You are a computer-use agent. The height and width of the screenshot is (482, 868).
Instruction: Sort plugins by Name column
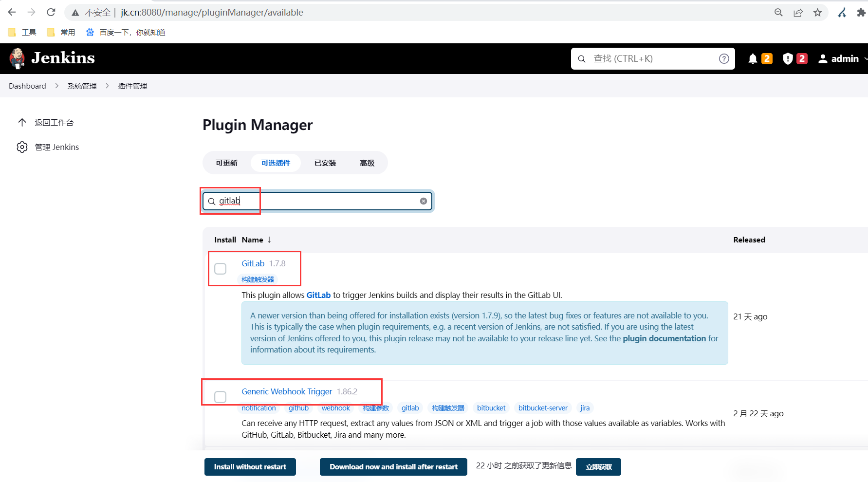point(257,240)
